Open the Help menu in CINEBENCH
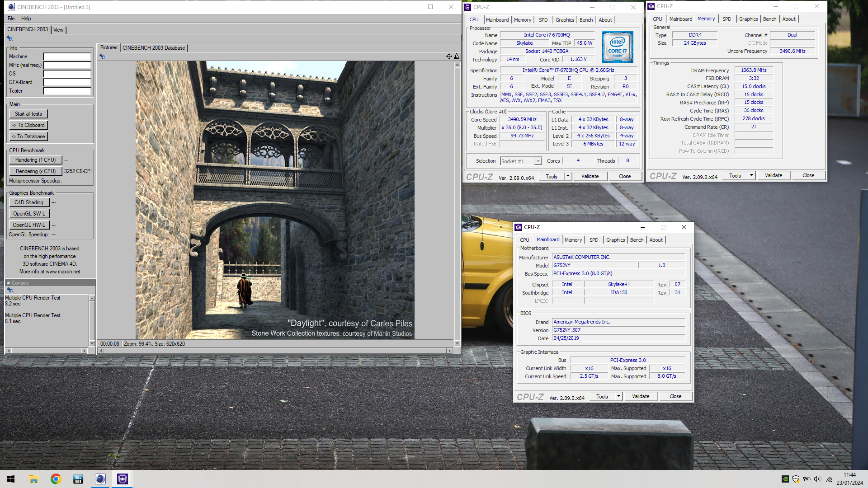This screenshot has height=488, width=868. click(26, 19)
